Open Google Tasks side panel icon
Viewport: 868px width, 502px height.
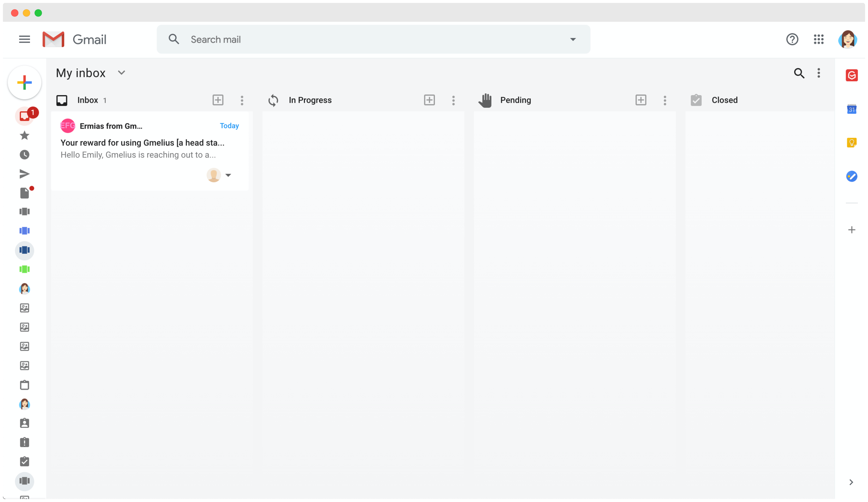[x=852, y=176]
